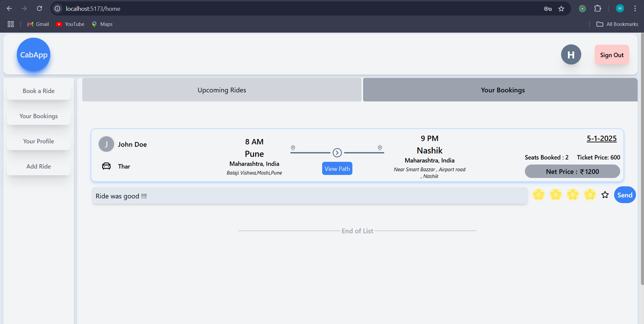Image resolution: width=644 pixels, height=324 pixels.
Task: Send the ride review
Action: pyautogui.click(x=625, y=195)
